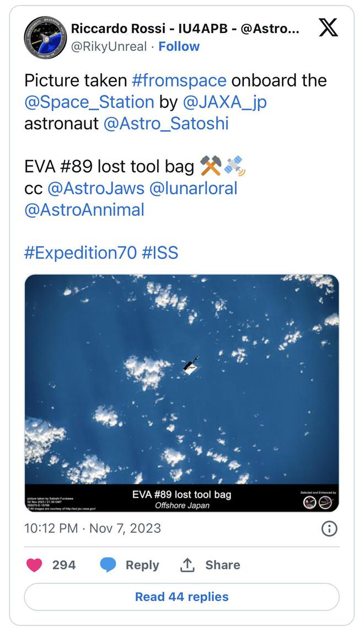This screenshot has height=634, width=364.
Task: Click the blue reply bubble icon
Action: [x=108, y=564]
